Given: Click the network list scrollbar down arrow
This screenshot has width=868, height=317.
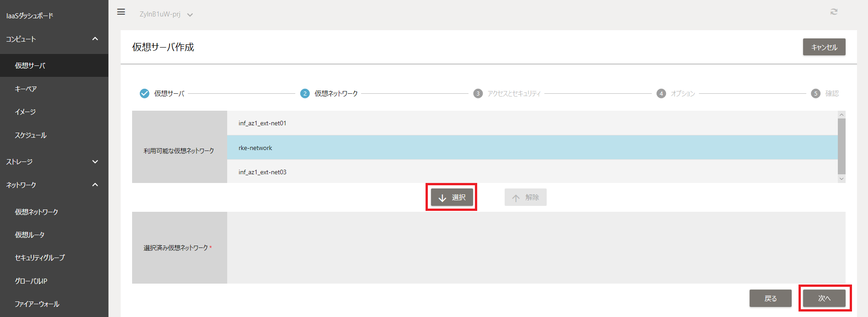Looking at the screenshot, I should [x=841, y=179].
